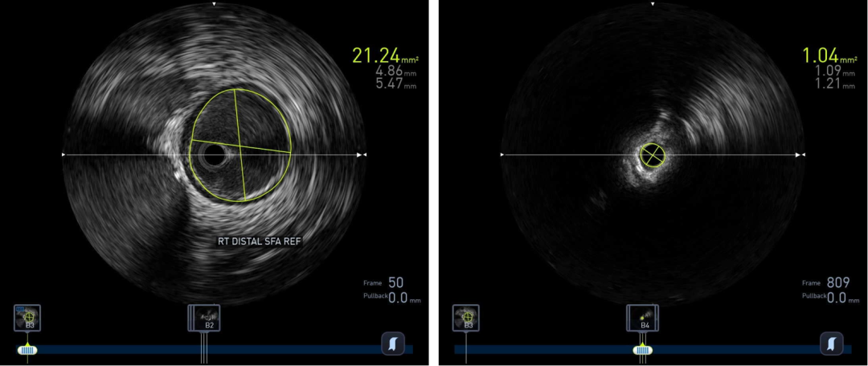Click the left-end arrow of right diameter line
The image size is (868, 366).
pyautogui.click(x=503, y=154)
